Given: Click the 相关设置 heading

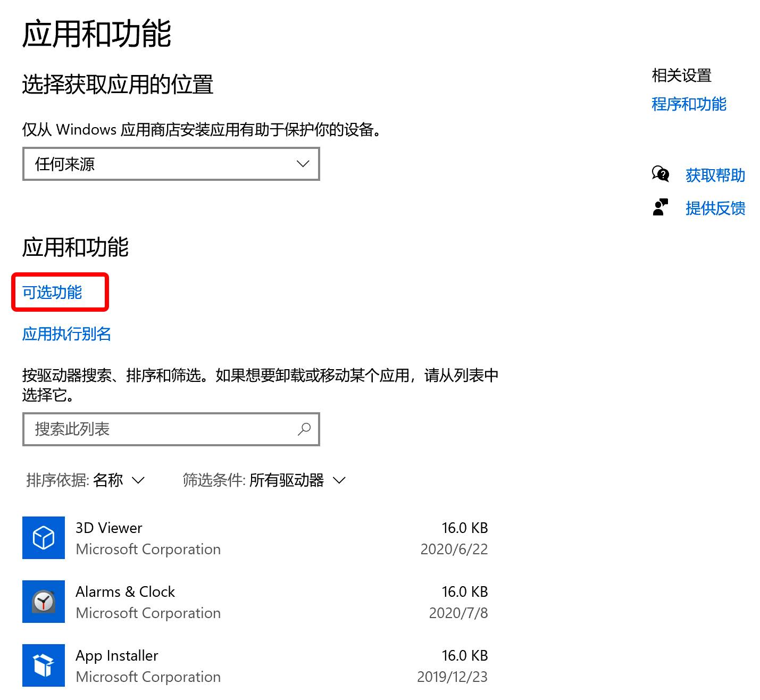Looking at the screenshot, I should coord(682,76).
